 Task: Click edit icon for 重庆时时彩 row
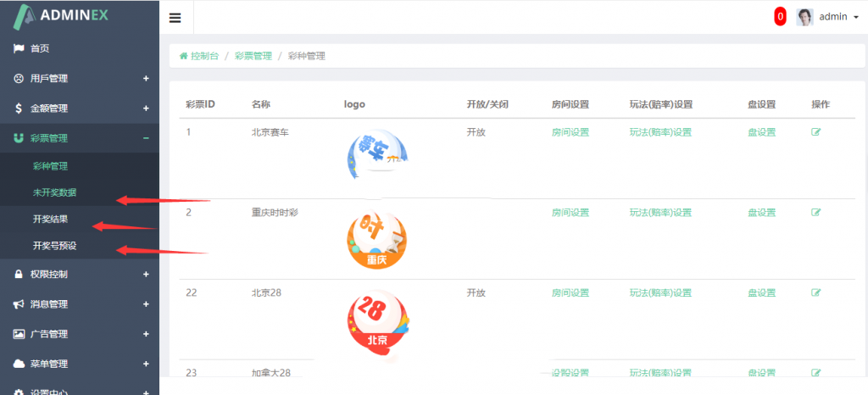pos(816,213)
